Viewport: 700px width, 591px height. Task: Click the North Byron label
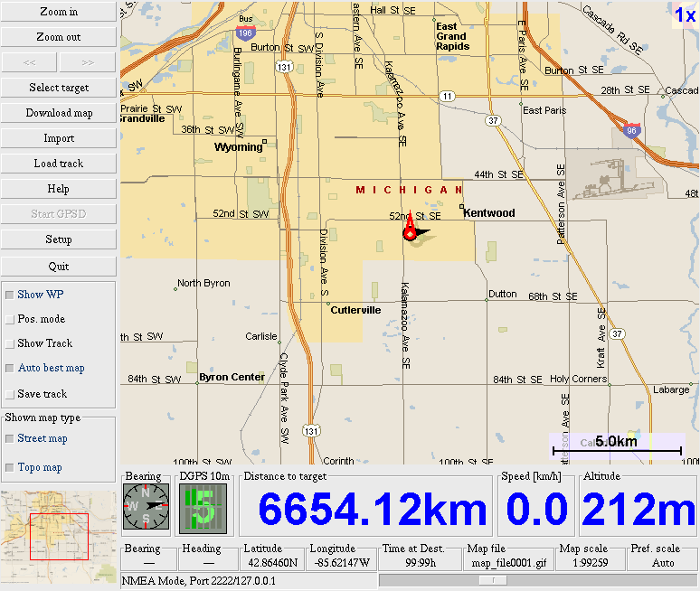pyautogui.click(x=203, y=283)
